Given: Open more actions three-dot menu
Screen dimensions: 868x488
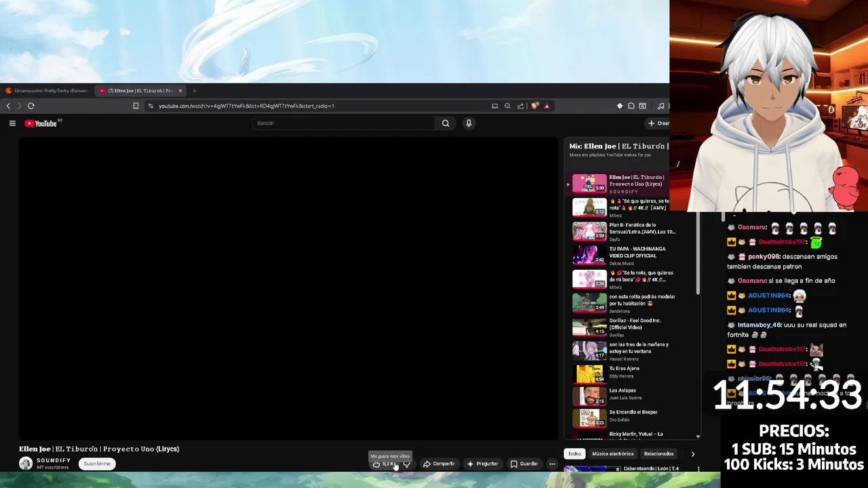Looking at the screenshot, I should pyautogui.click(x=552, y=464).
